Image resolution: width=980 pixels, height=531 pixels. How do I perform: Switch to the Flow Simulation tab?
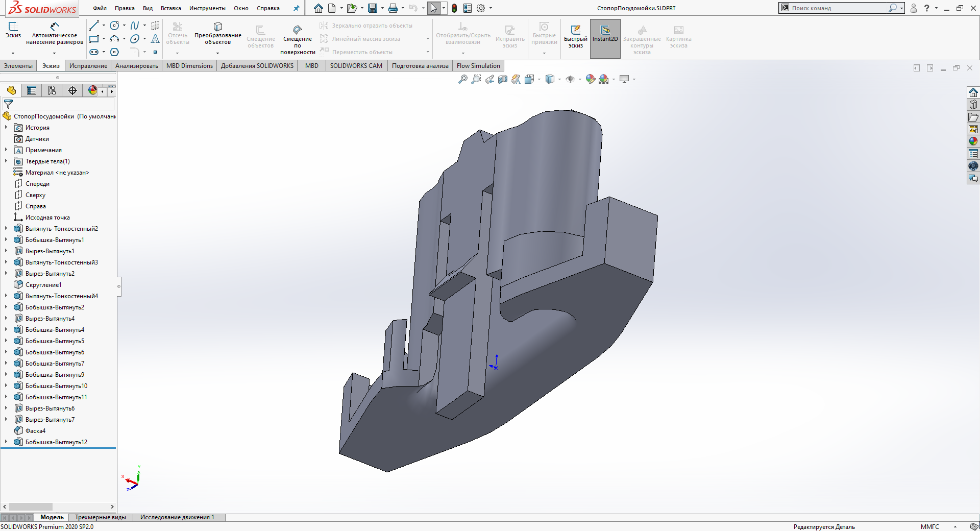click(478, 66)
